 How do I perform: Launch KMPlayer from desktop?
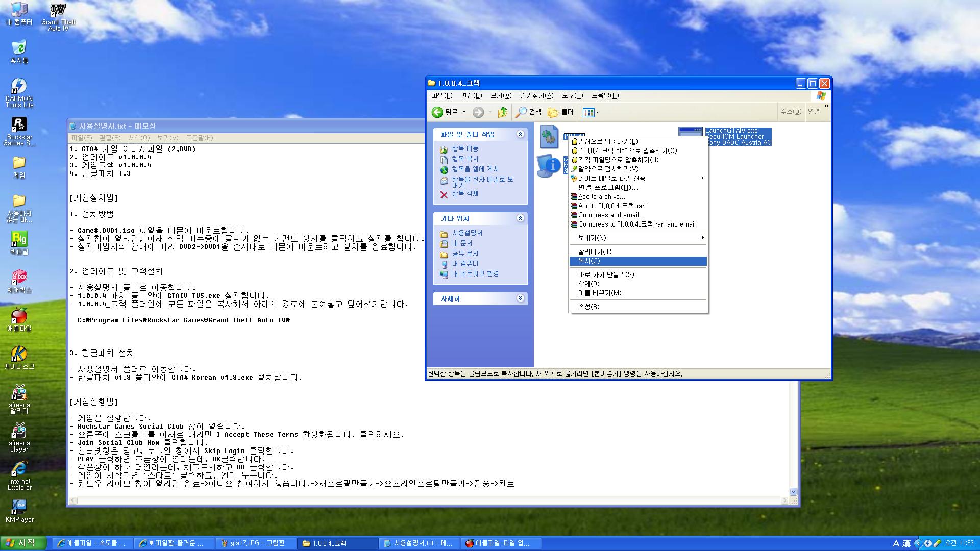coord(19,511)
